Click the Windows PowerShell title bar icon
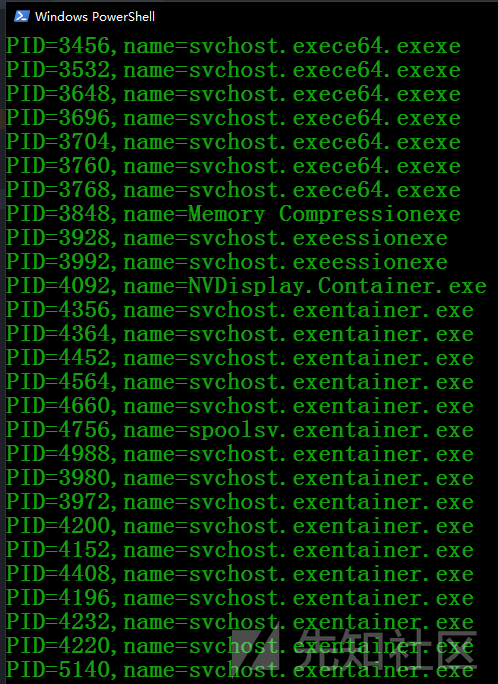The width and height of the screenshot is (498, 684). pyautogui.click(x=21, y=17)
